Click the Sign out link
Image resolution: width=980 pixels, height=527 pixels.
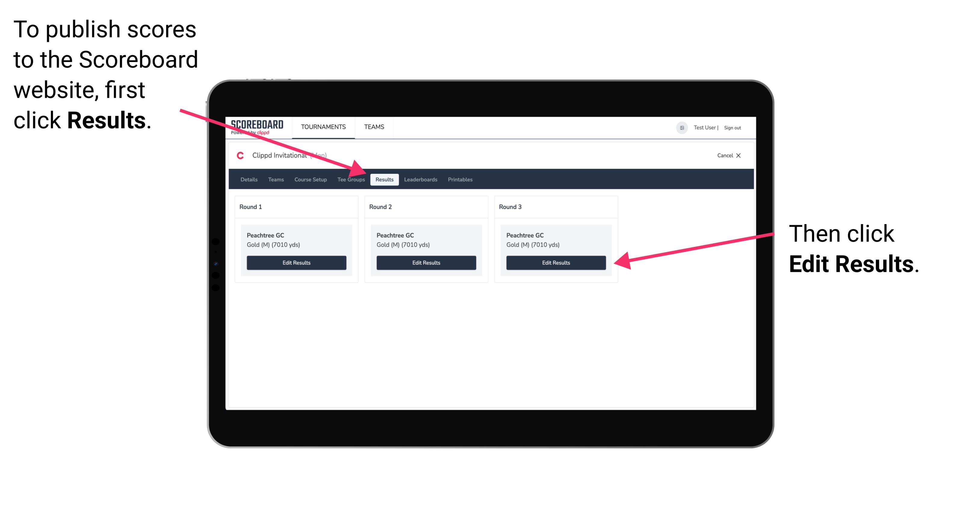734,127
